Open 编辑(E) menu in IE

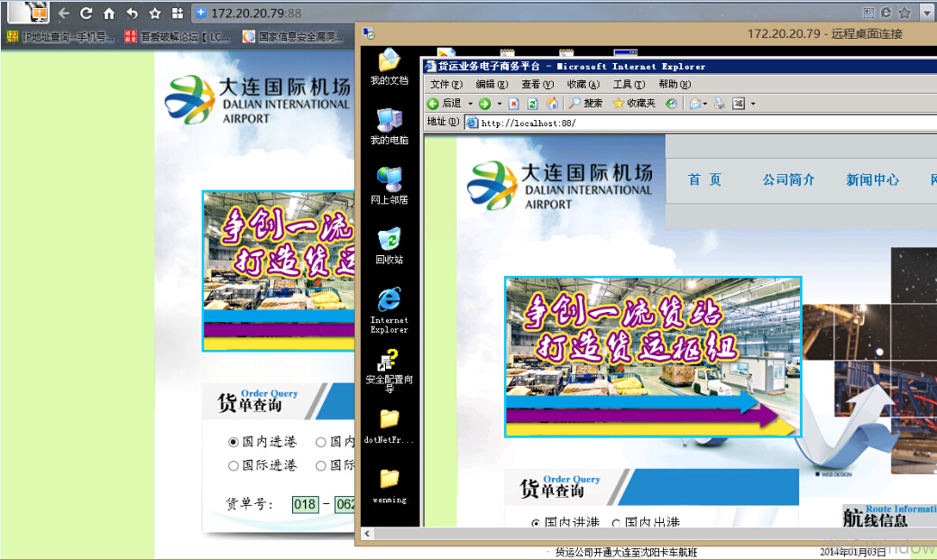[x=491, y=84]
